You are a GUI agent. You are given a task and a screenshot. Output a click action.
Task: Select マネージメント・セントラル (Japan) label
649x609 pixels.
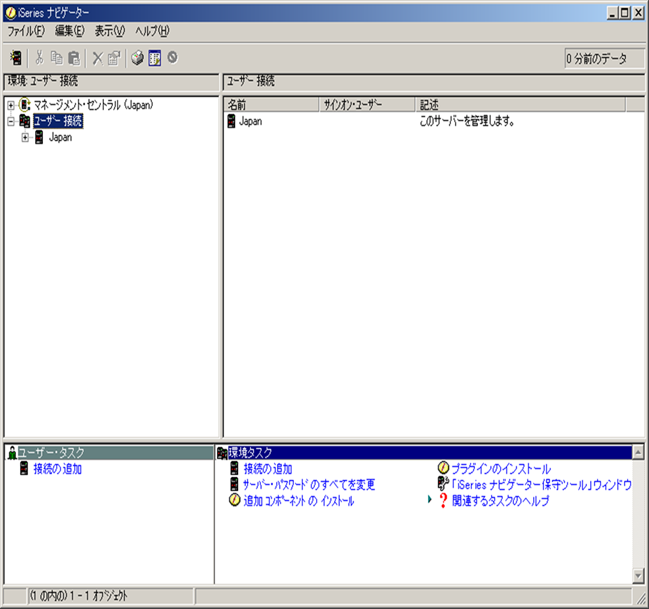[x=93, y=105]
